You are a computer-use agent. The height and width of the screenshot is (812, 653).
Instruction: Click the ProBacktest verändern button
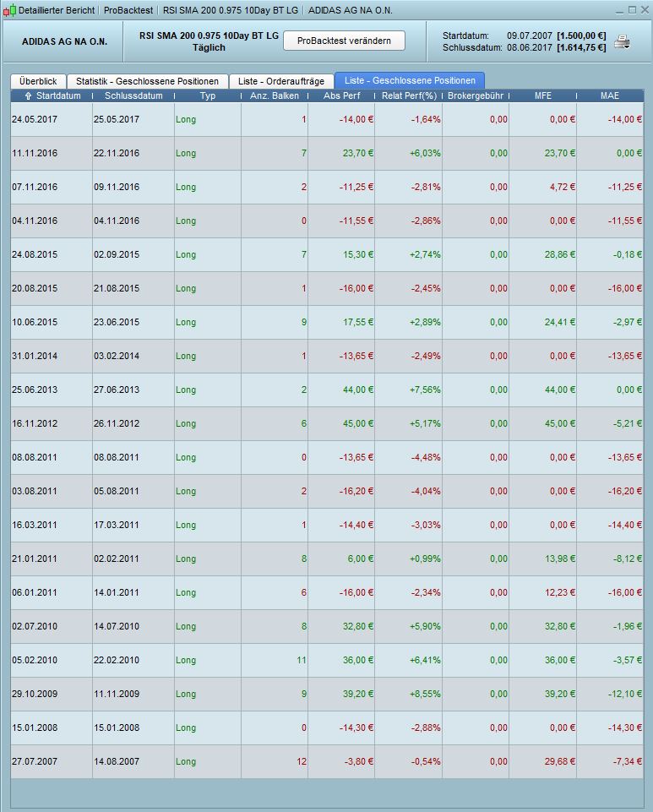(x=344, y=41)
